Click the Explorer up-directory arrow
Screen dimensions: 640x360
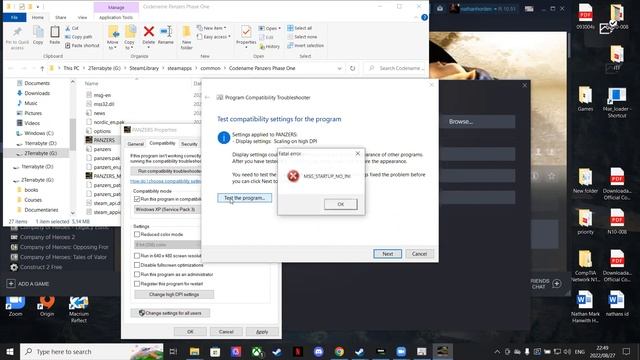coord(42,68)
